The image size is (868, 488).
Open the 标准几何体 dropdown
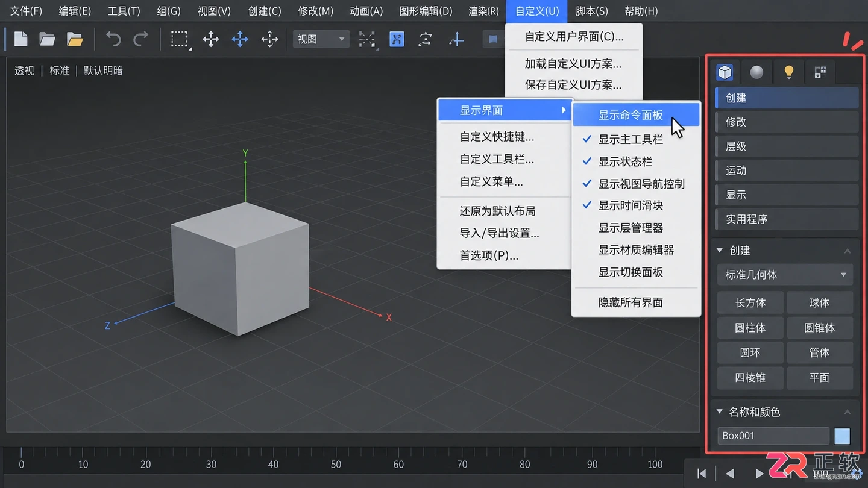[x=785, y=275]
